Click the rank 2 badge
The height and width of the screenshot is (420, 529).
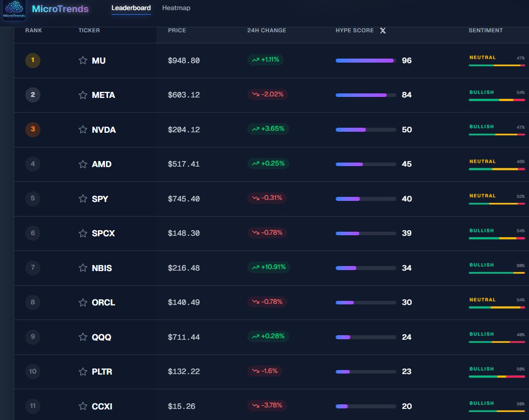click(x=33, y=95)
